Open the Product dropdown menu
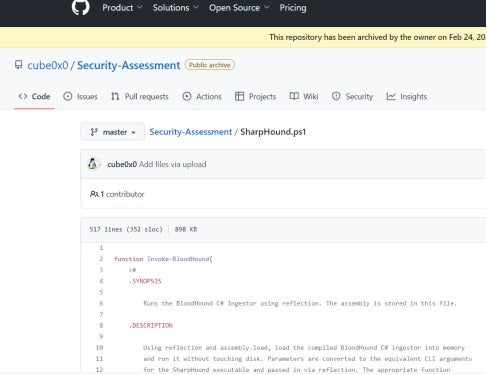 pos(122,8)
